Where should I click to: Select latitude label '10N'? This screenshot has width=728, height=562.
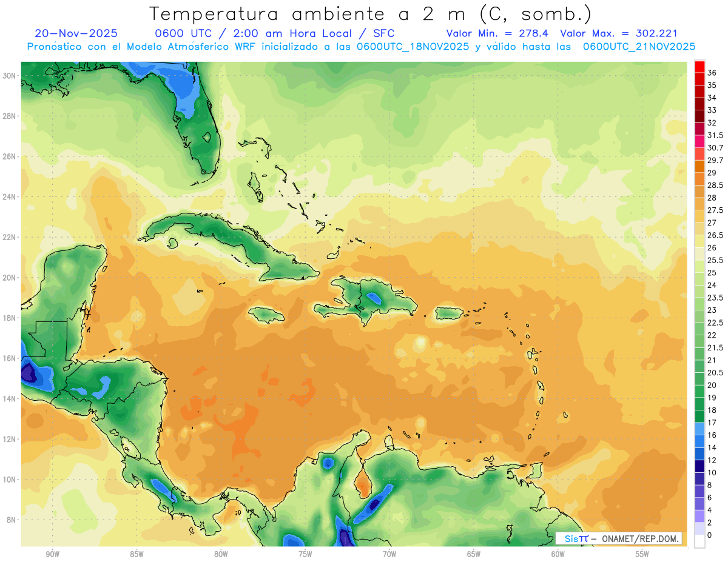(x=9, y=480)
